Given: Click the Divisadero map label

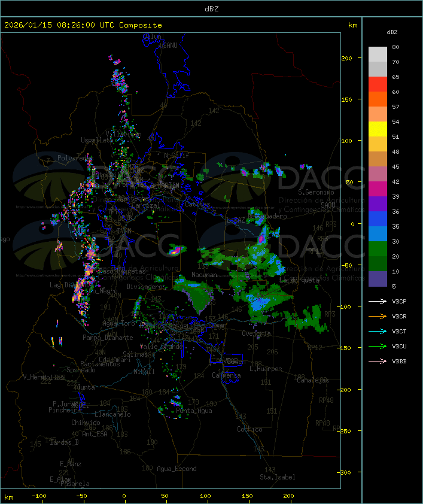Looking at the screenshot, I should 145,286.
